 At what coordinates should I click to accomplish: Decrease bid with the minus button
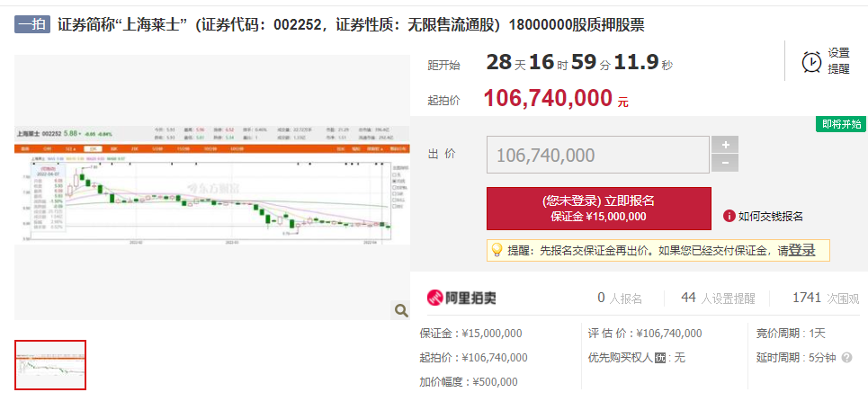click(x=725, y=164)
